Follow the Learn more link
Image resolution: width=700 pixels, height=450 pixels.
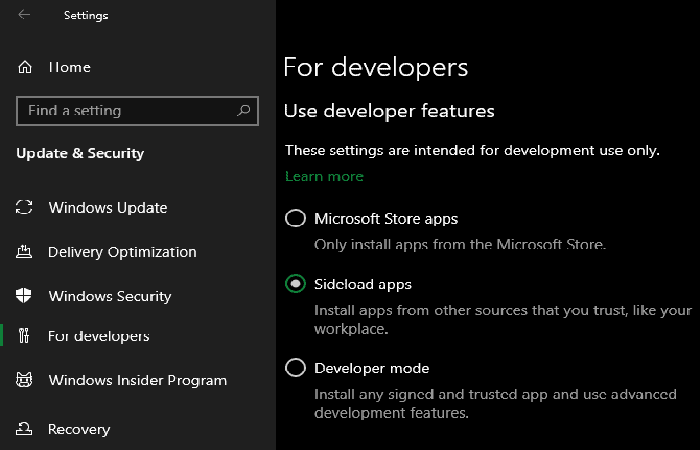[324, 176]
